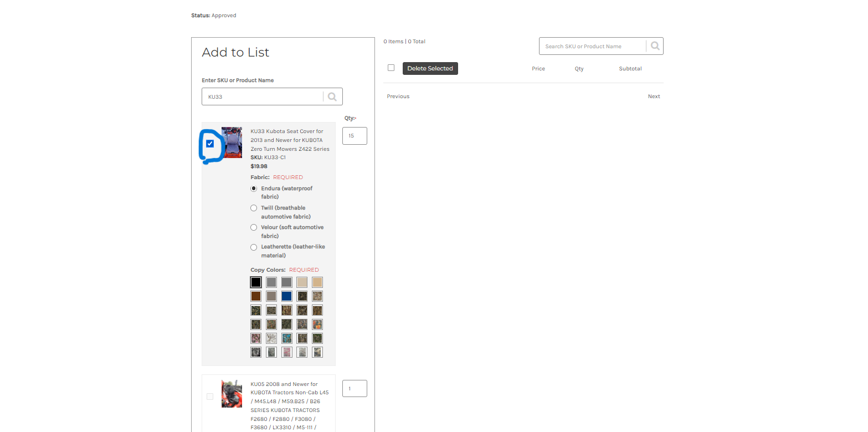Select the Twill breathable automotive fabric option
868x432 pixels.
coord(254,208)
